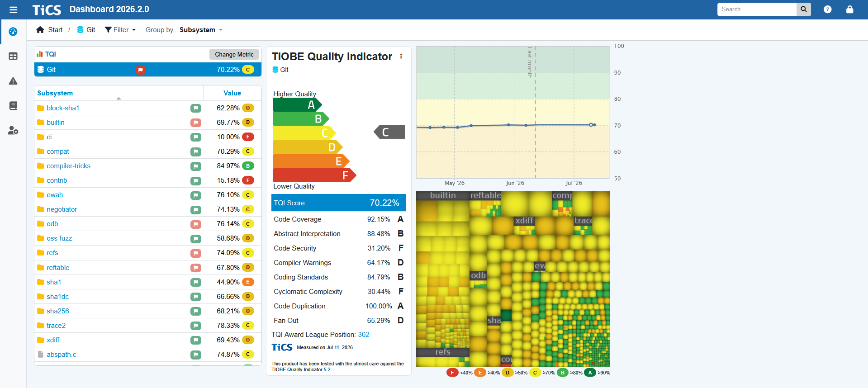Click the A legend swatch below treemap

click(x=590, y=373)
